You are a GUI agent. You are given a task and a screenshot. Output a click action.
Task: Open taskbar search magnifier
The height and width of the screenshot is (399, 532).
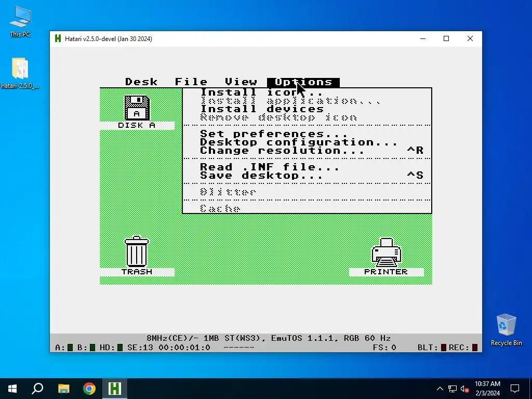(x=37, y=389)
